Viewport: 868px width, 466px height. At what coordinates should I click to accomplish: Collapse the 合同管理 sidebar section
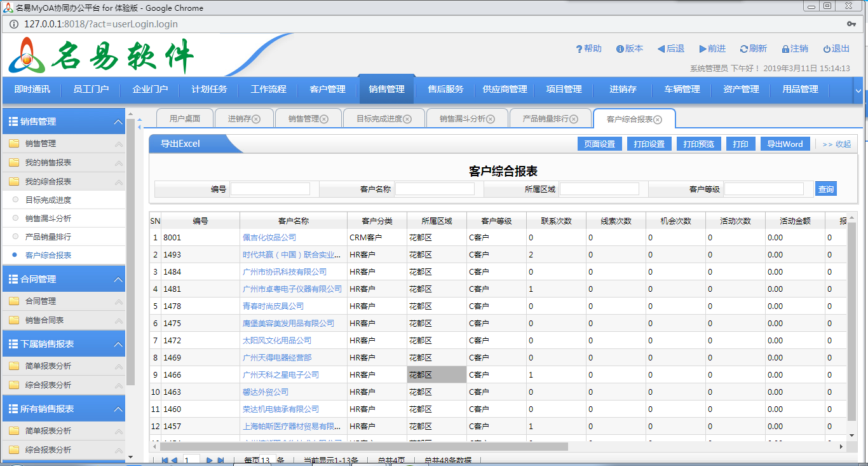pyautogui.click(x=118, y=280)
